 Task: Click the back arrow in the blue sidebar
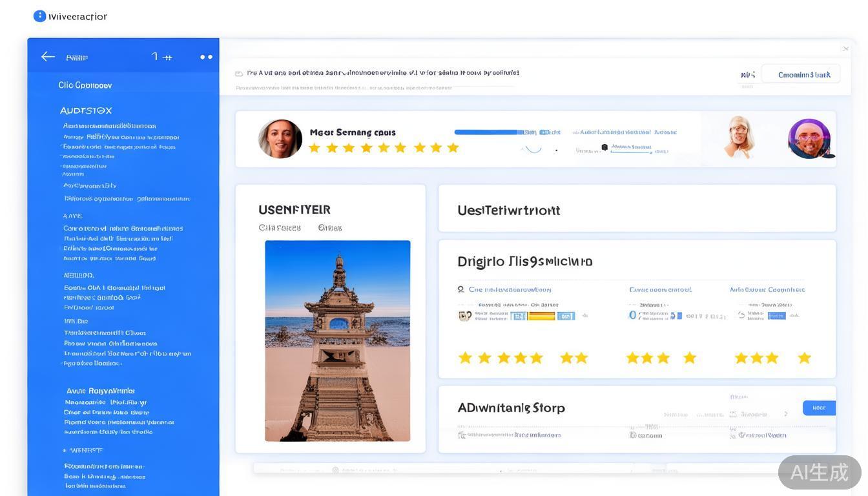48,57
